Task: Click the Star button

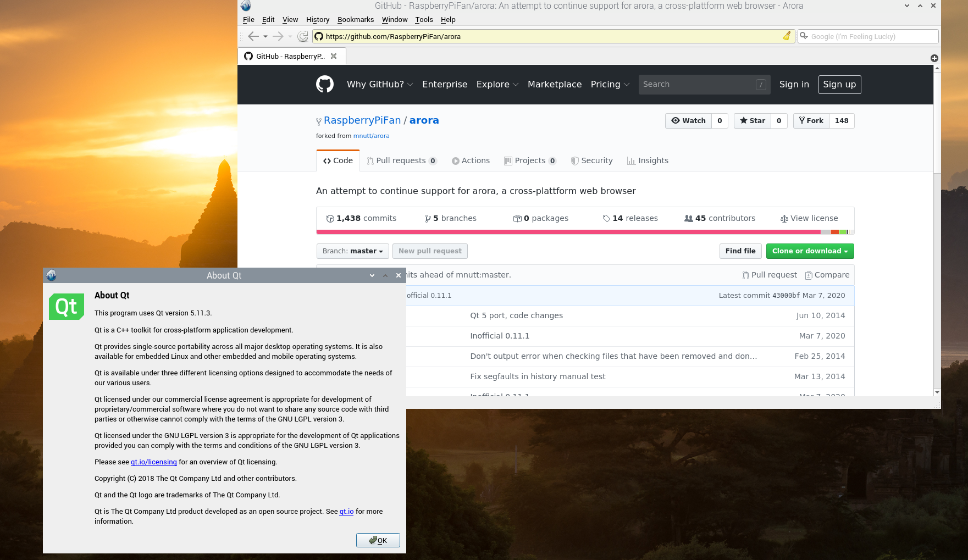Action: pyautogui.click(x=753, y=121)
